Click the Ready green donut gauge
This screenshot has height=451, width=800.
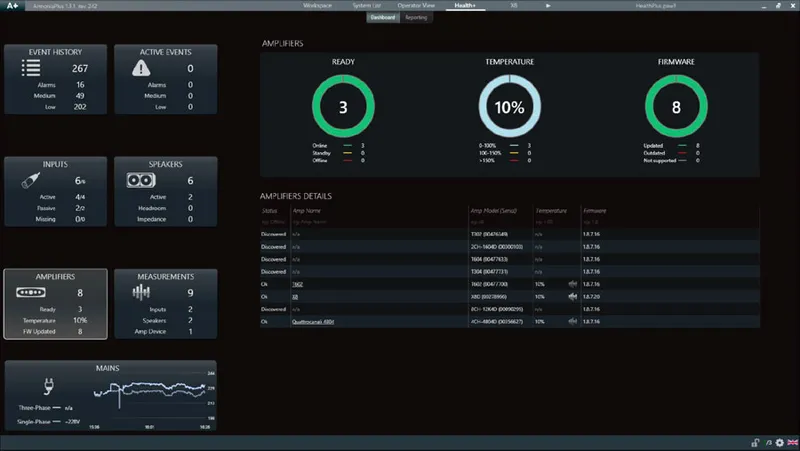pos(343,107)
